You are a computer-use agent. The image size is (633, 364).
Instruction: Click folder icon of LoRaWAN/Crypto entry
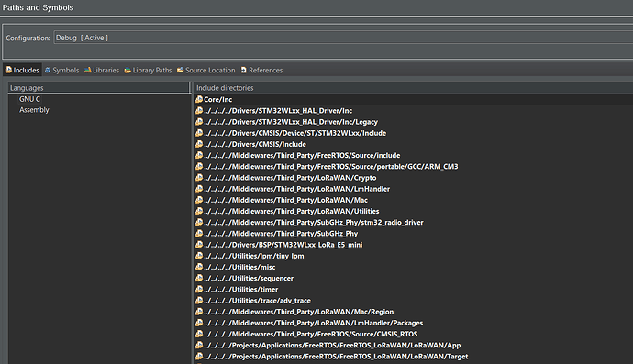(199, 177)
